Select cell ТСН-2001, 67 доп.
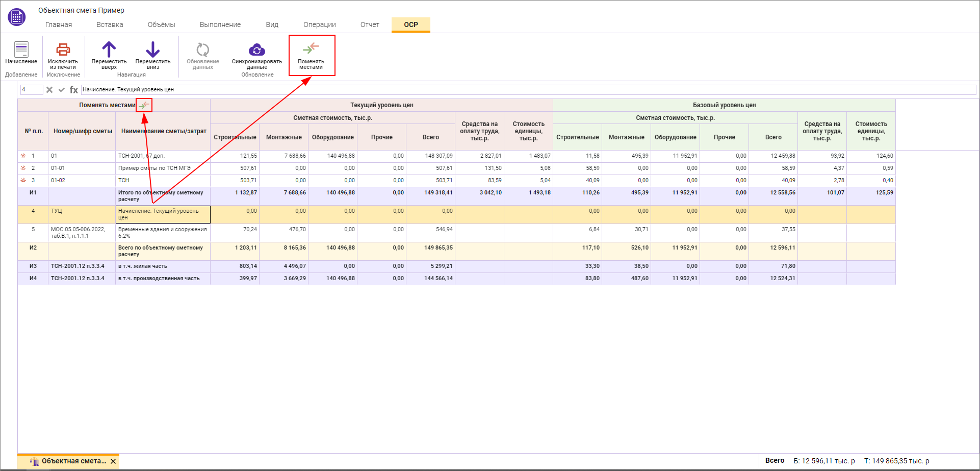 [163, 156]
